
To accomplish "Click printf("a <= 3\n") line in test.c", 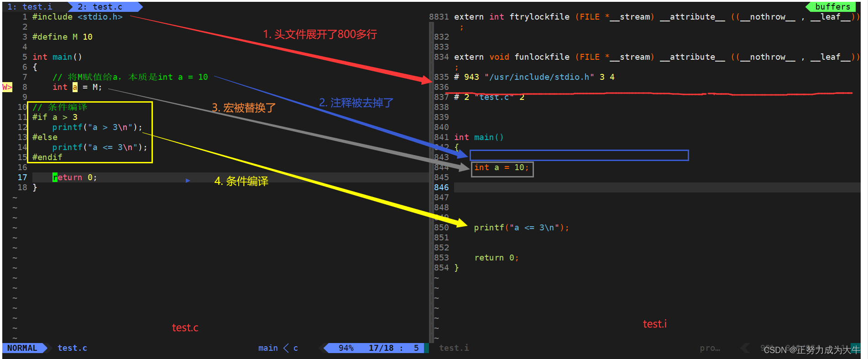I will click(x=100, y=147).
